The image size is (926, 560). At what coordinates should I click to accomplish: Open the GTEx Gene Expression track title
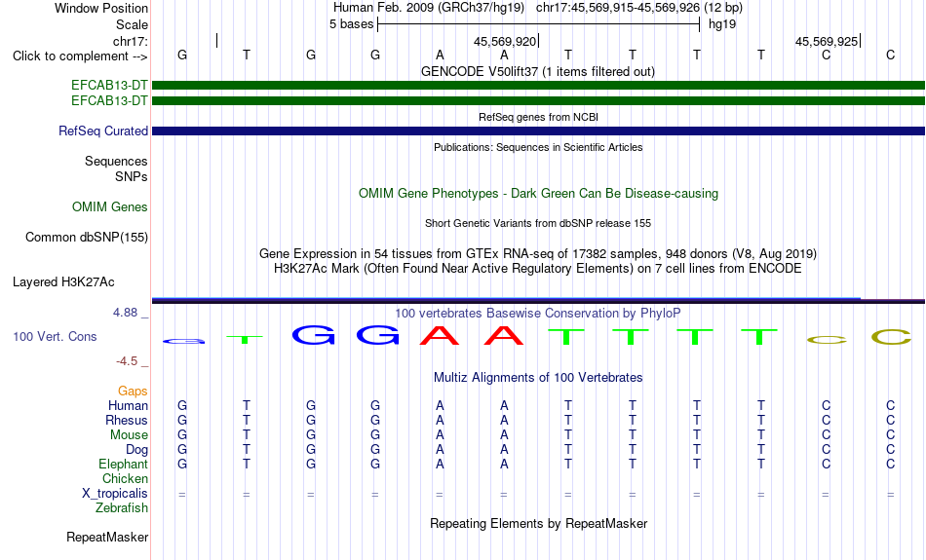tap(538, 254)
